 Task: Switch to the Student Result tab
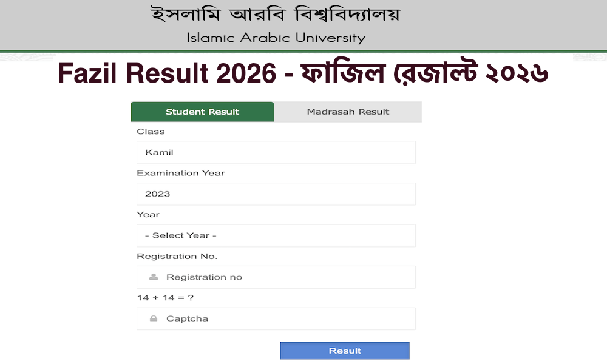202,112
